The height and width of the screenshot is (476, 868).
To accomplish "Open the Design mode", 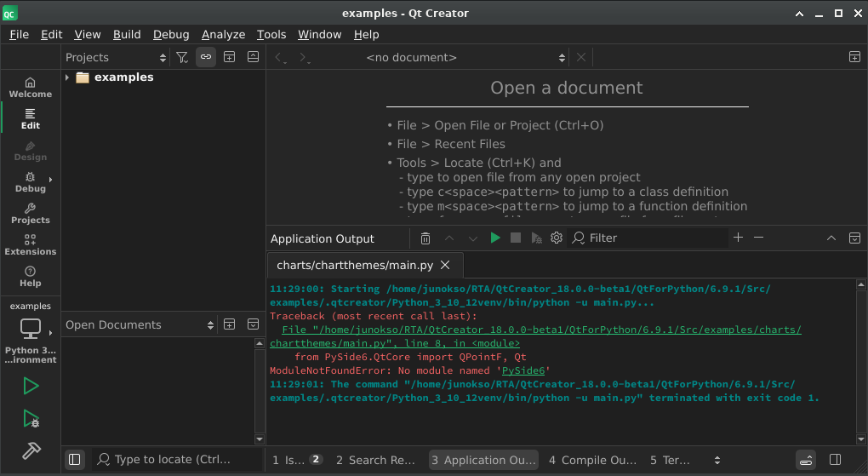I will click(31, 151).
